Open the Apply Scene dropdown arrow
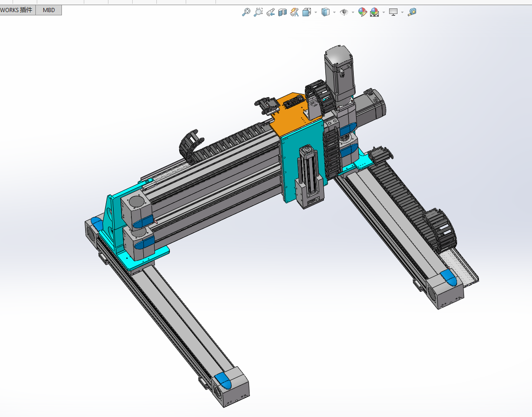The image size is (532, 417). coord(383,12)
